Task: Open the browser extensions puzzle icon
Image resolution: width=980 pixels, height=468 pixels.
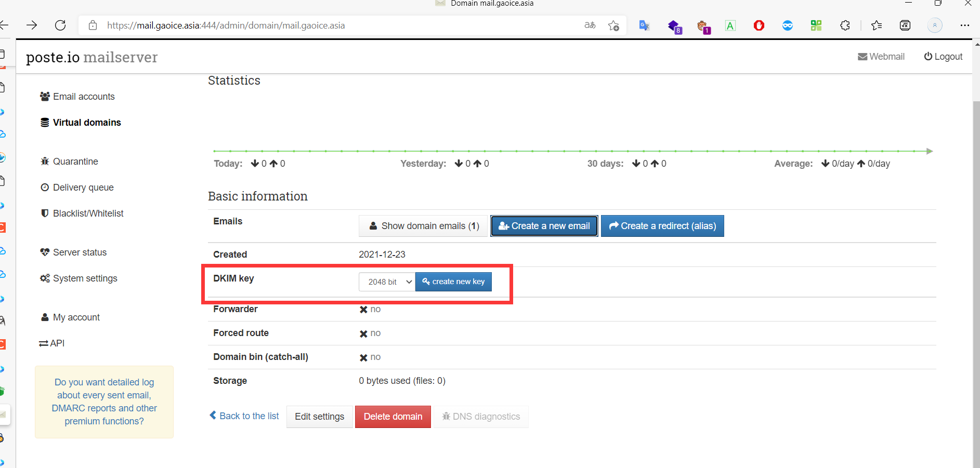Action: click(845, 25)
